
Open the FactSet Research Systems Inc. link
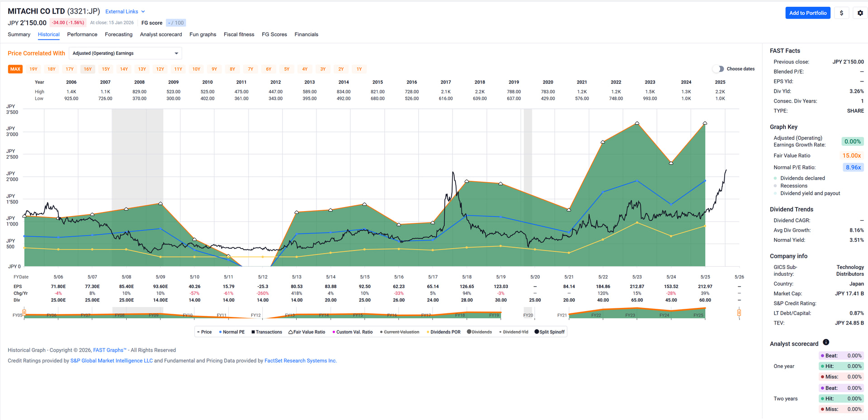click(300, 361)
